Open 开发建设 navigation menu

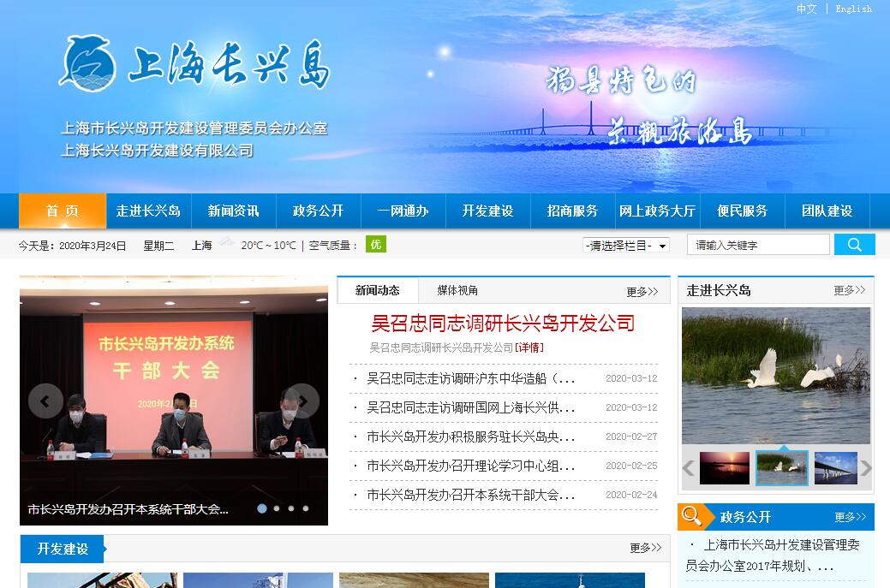(487, 211)
